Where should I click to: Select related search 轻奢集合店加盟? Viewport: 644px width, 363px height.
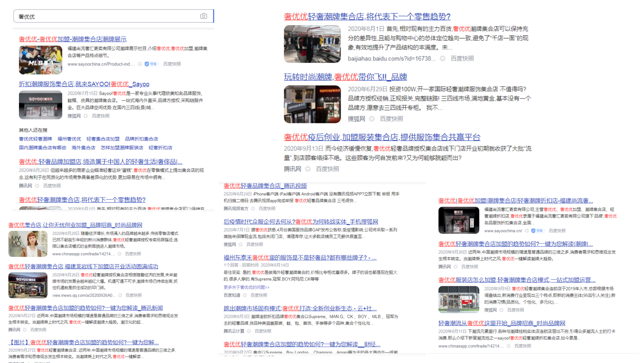[103, 139]
